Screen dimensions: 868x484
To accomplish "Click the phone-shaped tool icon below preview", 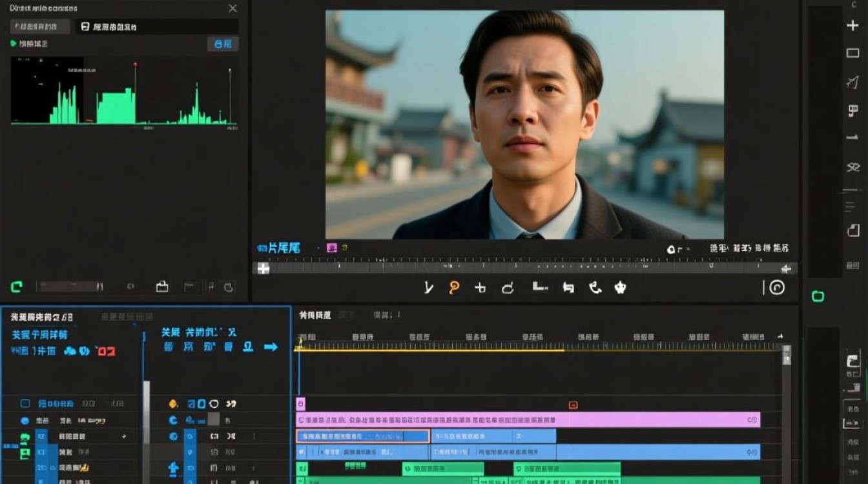I will point(595,288).
